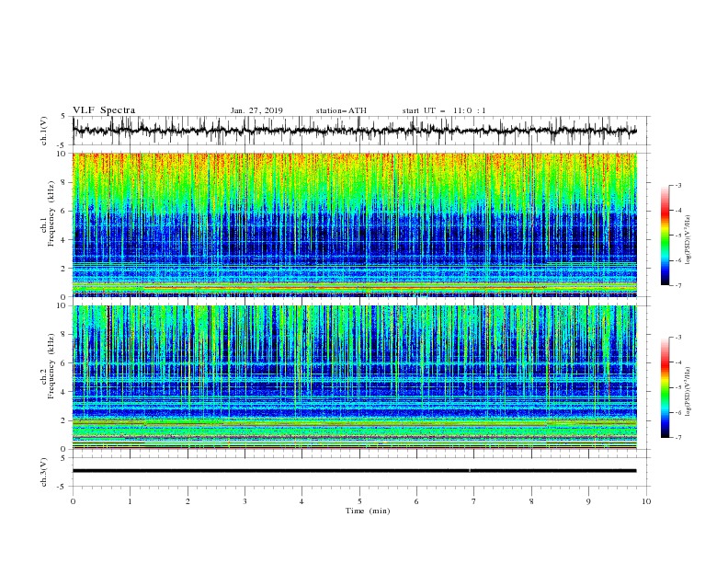Click the "station=ATH" header label

pyautogui.click(x=341, y=110)
